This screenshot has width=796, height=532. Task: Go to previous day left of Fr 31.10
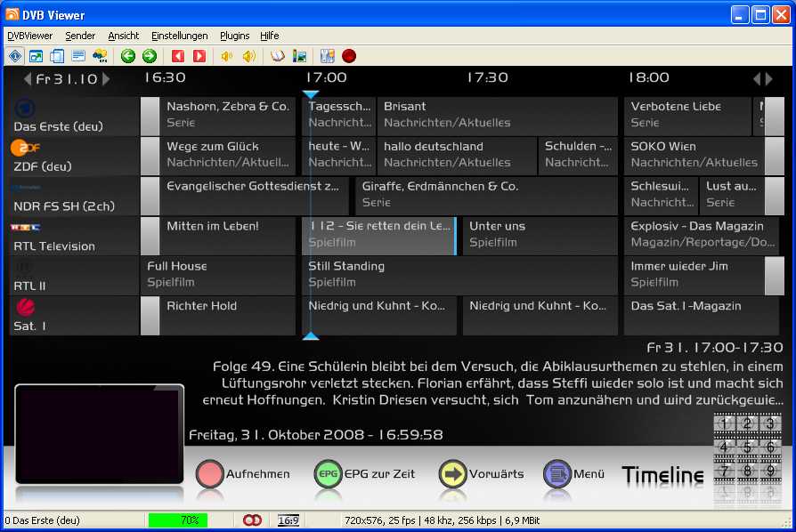28,78
